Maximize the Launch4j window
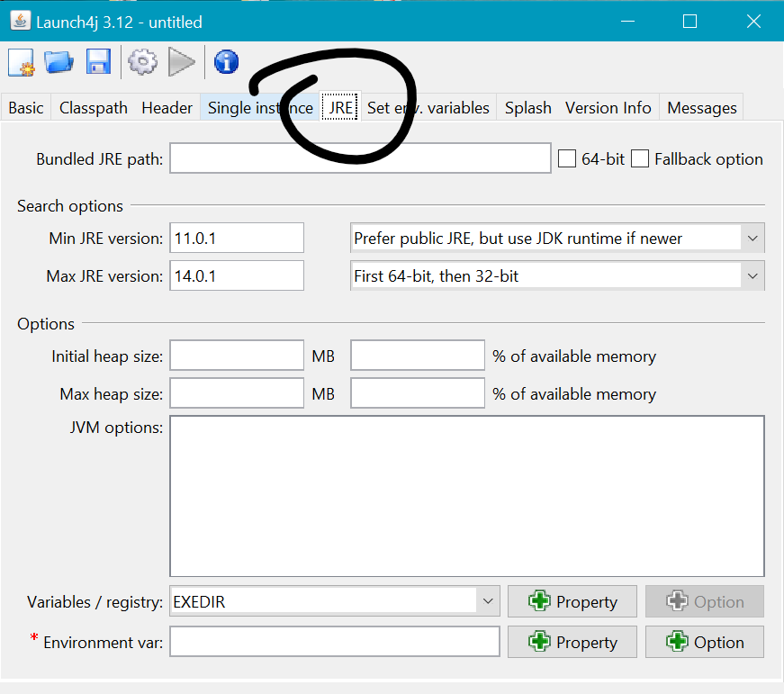Screen dimensions: 784x694 690,22
